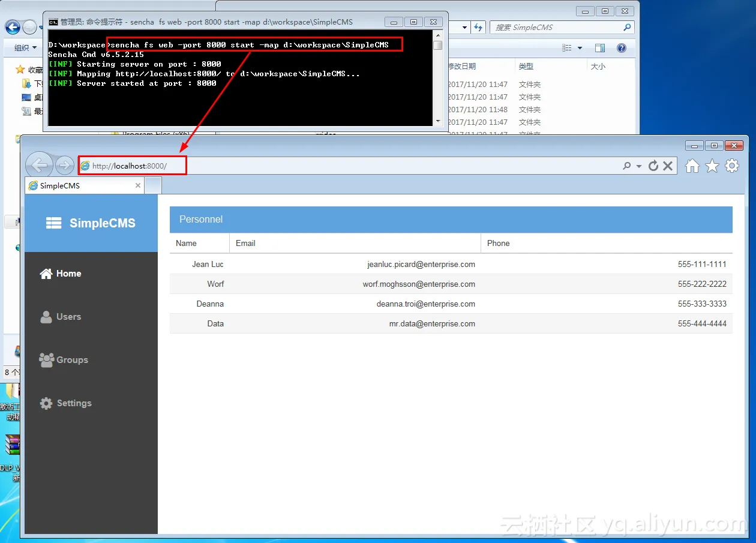Open the address bar autocomplete dropdown arrow
The height and width of the screenshot is (543, 756).
pos(639,166)
